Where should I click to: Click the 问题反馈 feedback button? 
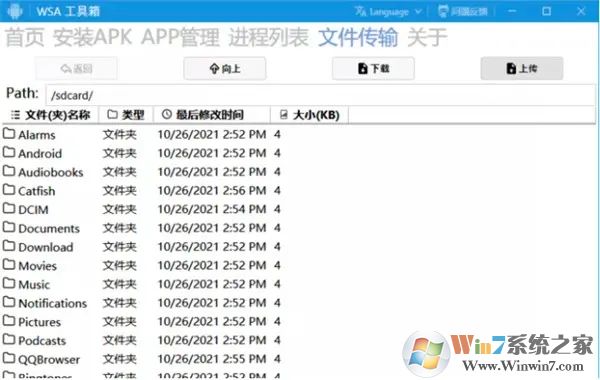click(x=463, y=11)
